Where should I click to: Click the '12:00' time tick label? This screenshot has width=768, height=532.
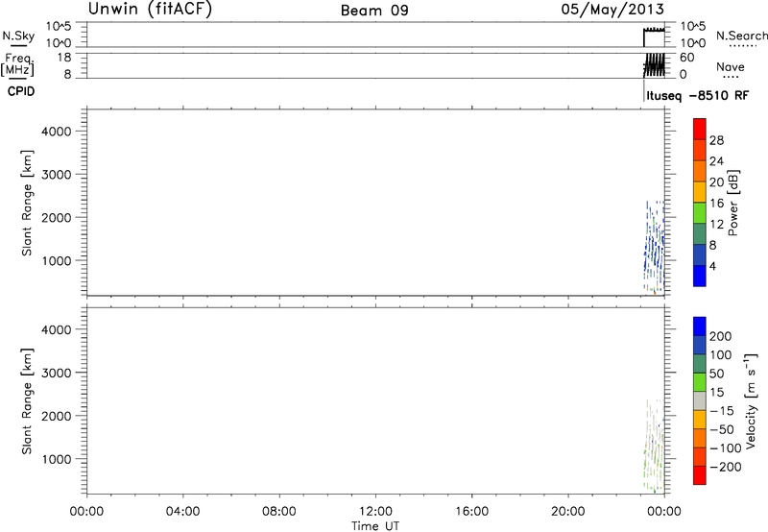point(375,512)
